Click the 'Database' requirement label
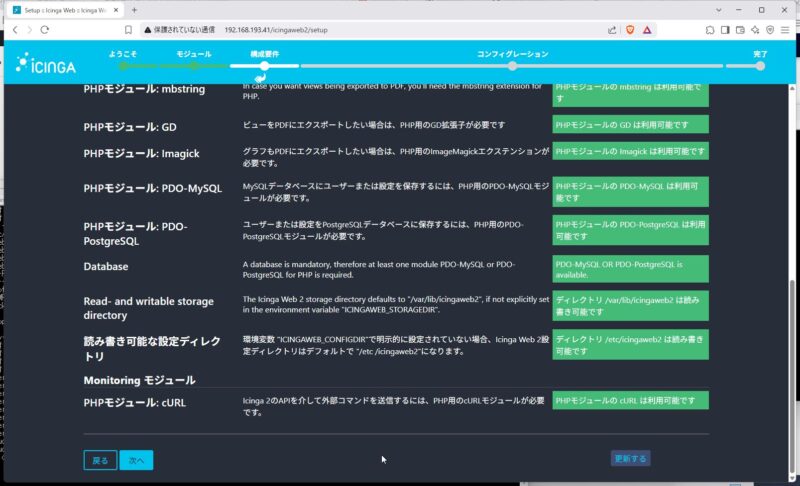 pyautogui.click(x=106, y=266)
